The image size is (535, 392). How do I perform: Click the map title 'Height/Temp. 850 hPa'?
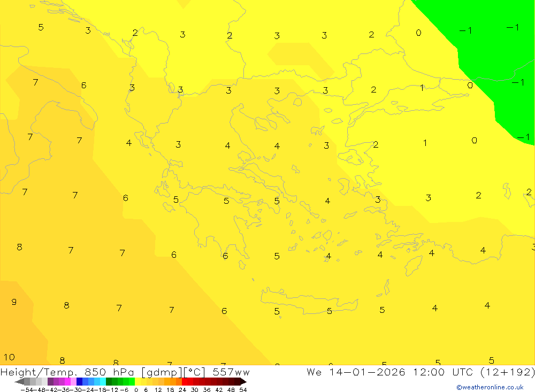67,372
